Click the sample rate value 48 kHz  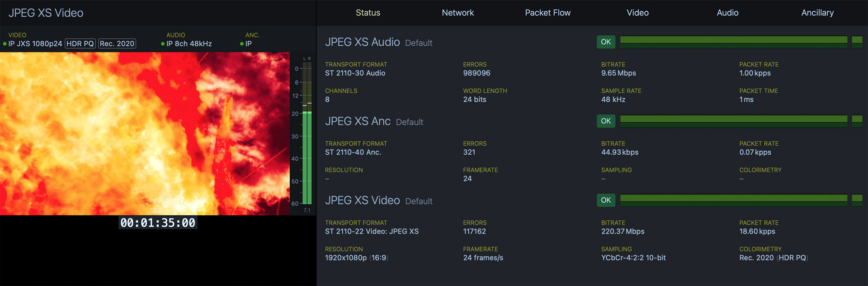[613, 100]
